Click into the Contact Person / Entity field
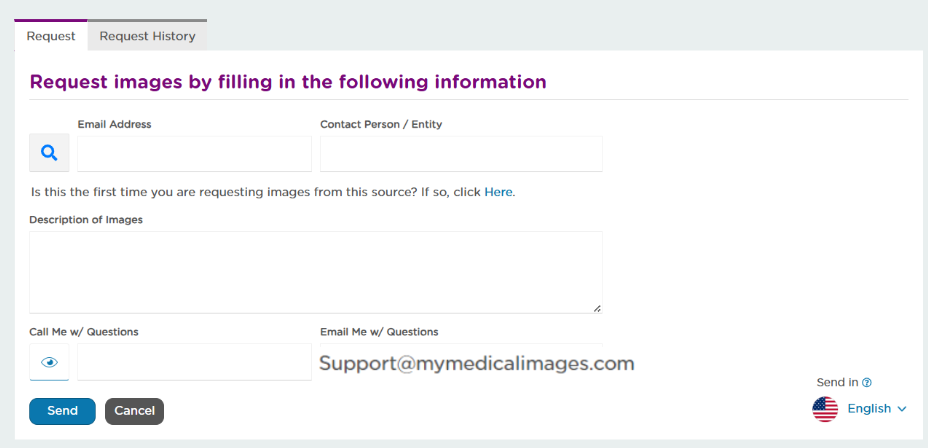Image resolution: width=928 pixels, height=448 pixels. (461, 154)
